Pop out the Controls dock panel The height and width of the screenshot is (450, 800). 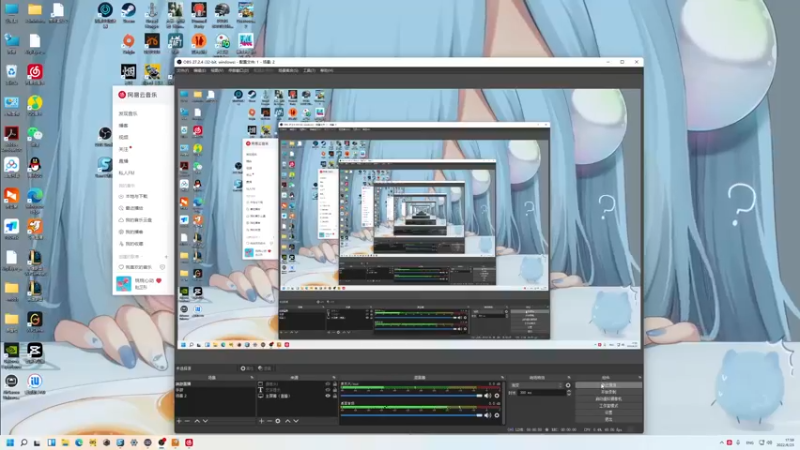[x=639, y=378]
